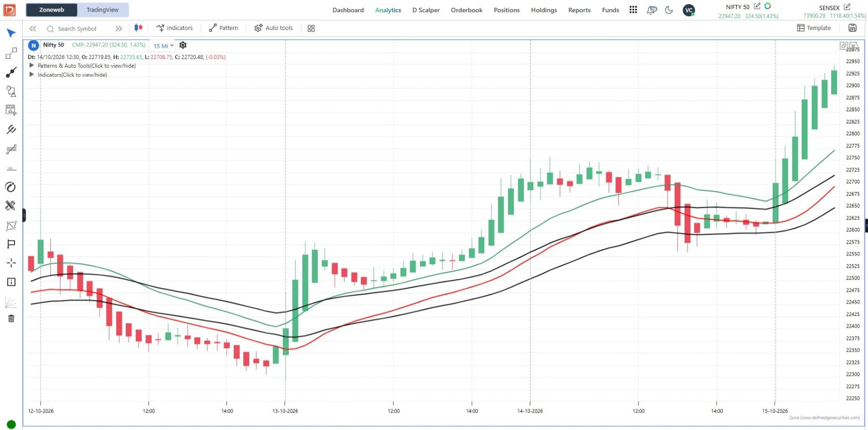Change chart type via candlestick icon

[x=138, y=28]
